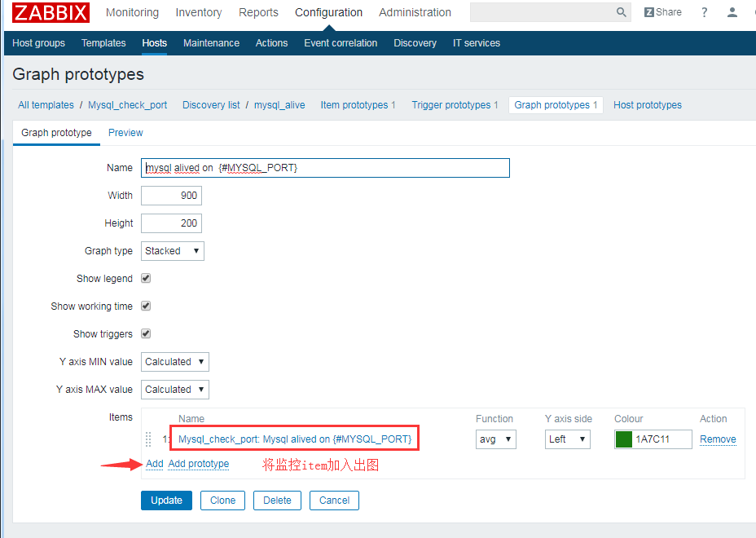Remove the Mysql_check_port item from the graph
This screenshot has width=756, height=538.
(x=718, y=439)
